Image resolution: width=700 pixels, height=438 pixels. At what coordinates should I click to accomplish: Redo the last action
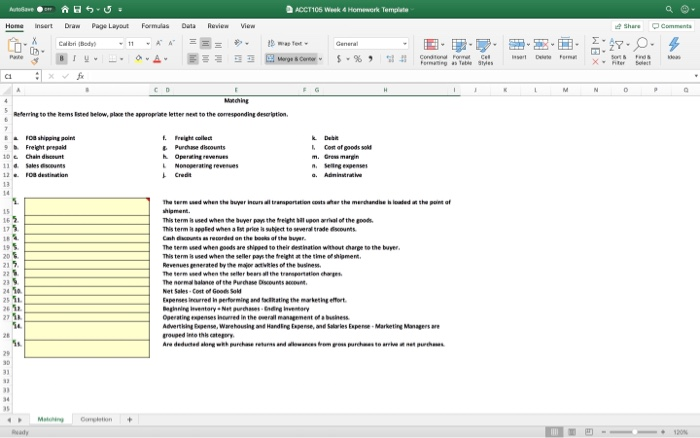(108, 9)
